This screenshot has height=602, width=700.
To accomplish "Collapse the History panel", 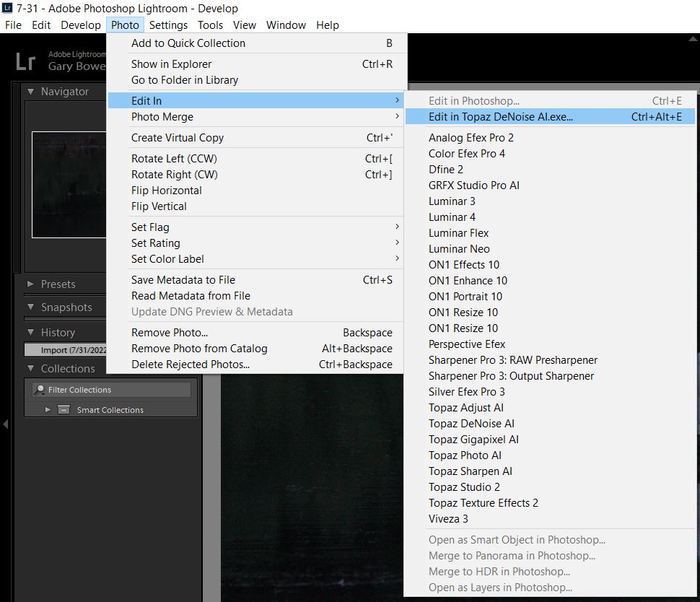I will (30, 333).
